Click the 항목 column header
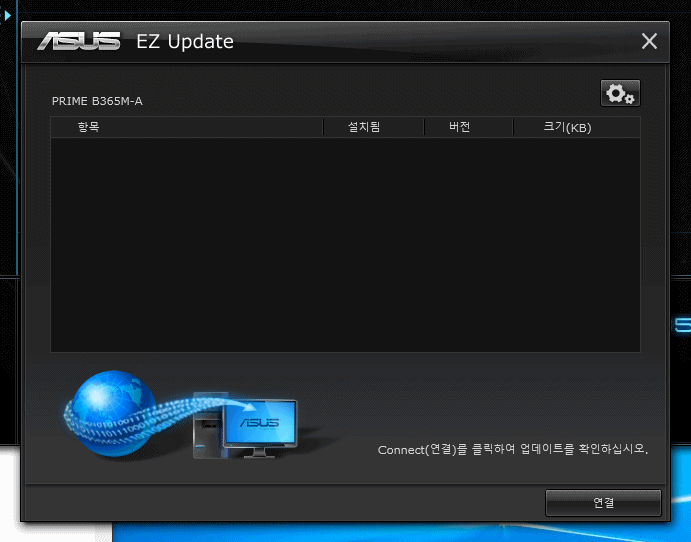691x542 pixels. pyautogui.click(x=187, y=127)
